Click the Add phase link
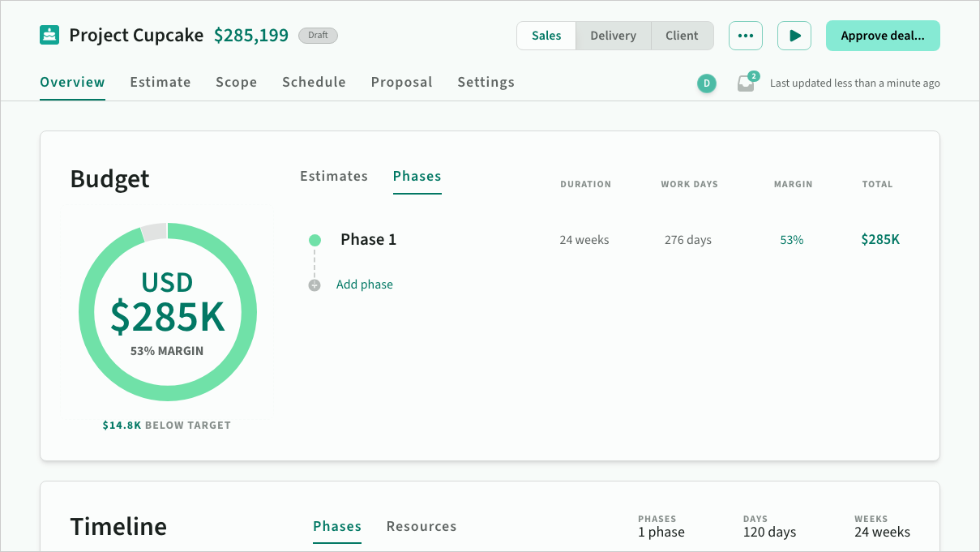 (365, 285)
